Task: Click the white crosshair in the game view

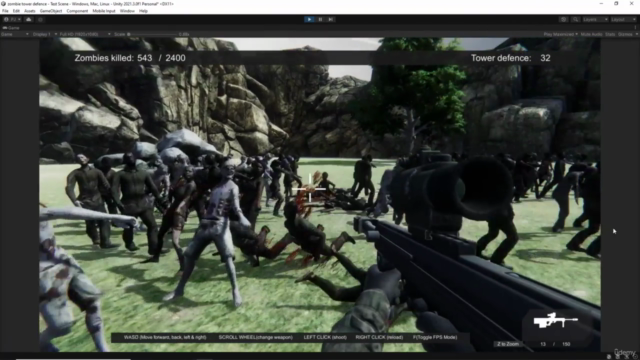Action: pos(309,189)
